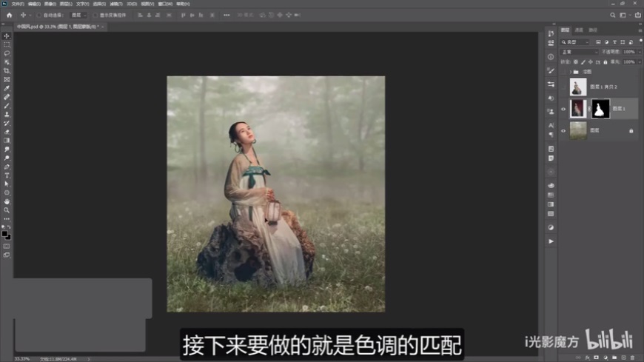
Task: Open the search icon at top right
Action: [612, 16]
